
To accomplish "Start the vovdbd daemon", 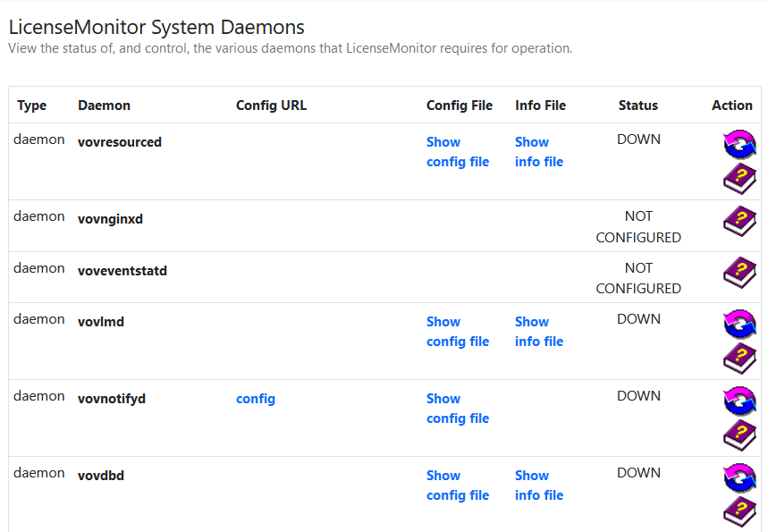I will (739, 477).
